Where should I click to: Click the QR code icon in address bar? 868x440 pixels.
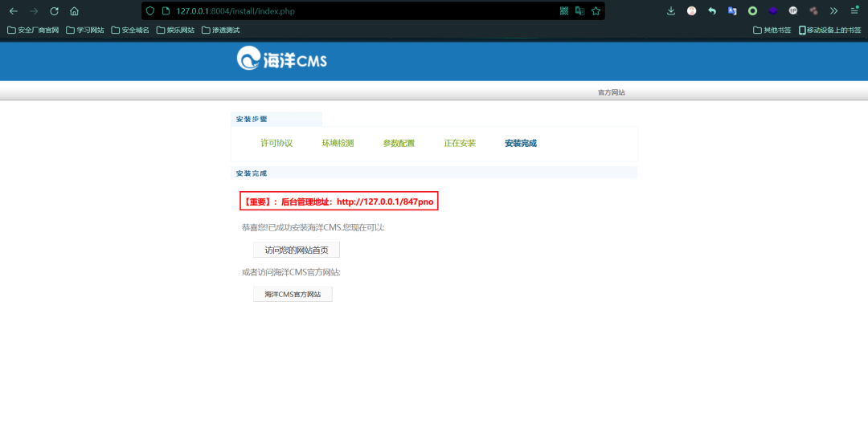564,11
